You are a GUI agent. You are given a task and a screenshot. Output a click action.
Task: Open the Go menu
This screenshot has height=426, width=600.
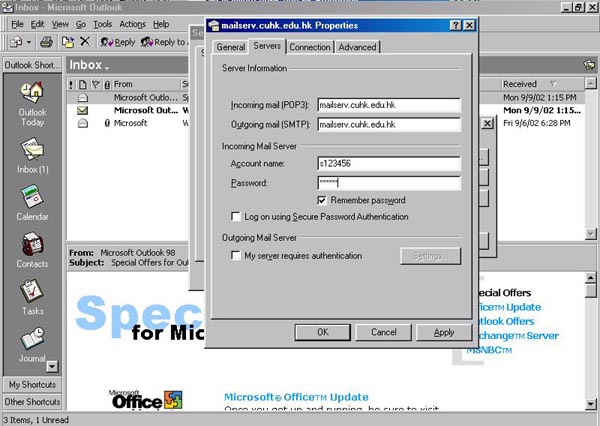coord(81,24)
